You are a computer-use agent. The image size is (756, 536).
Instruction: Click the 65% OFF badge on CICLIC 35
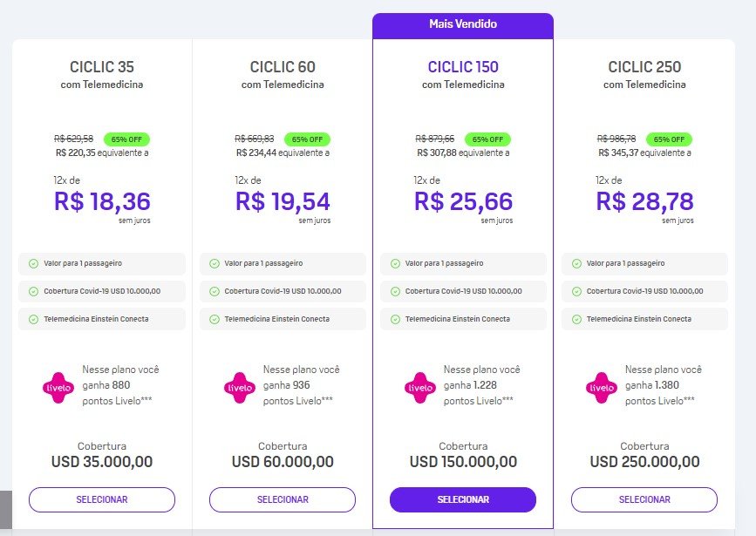tap(126, 139)
